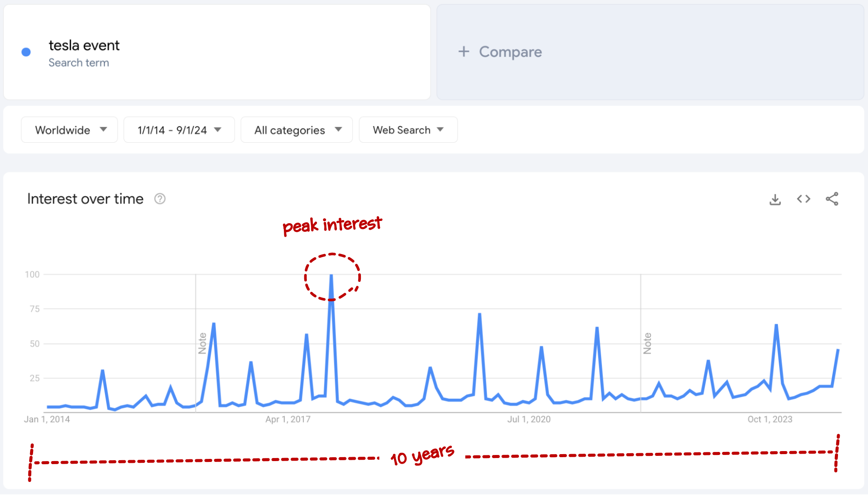Viewport: 868px width, 495px height.
Task: Select the tesla event search term input
Action: (217, 51)
